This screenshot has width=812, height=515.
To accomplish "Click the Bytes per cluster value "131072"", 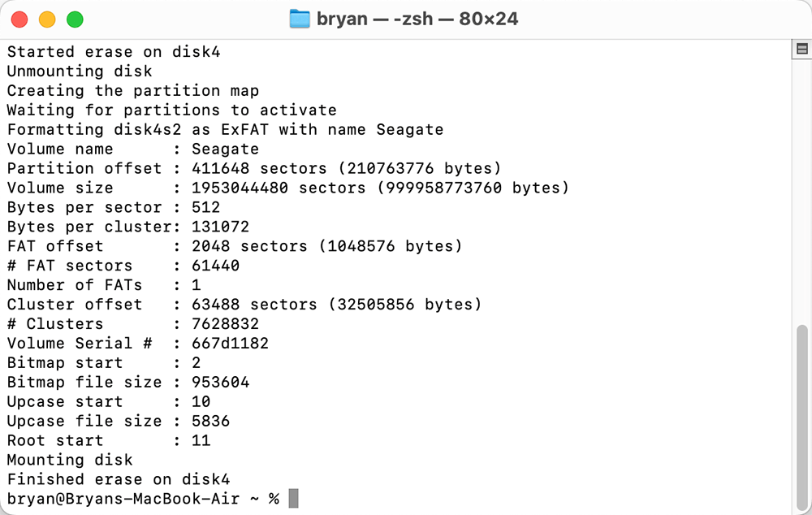I will [220, 227].
